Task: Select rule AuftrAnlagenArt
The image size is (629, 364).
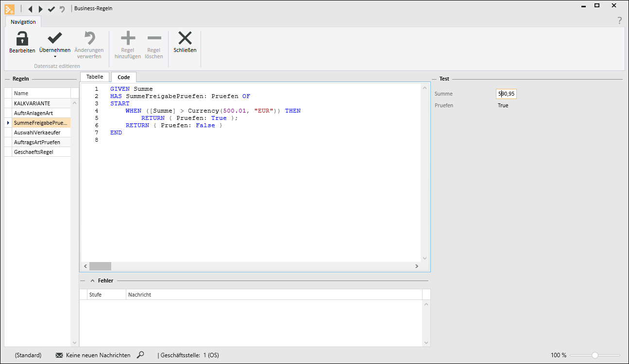Action: coord(41,113)
